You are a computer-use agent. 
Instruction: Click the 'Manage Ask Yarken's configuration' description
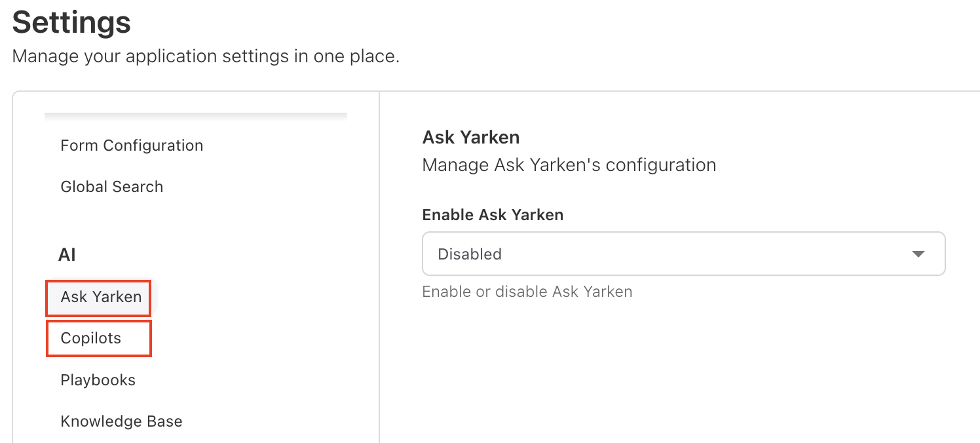(x=569, y=165)
